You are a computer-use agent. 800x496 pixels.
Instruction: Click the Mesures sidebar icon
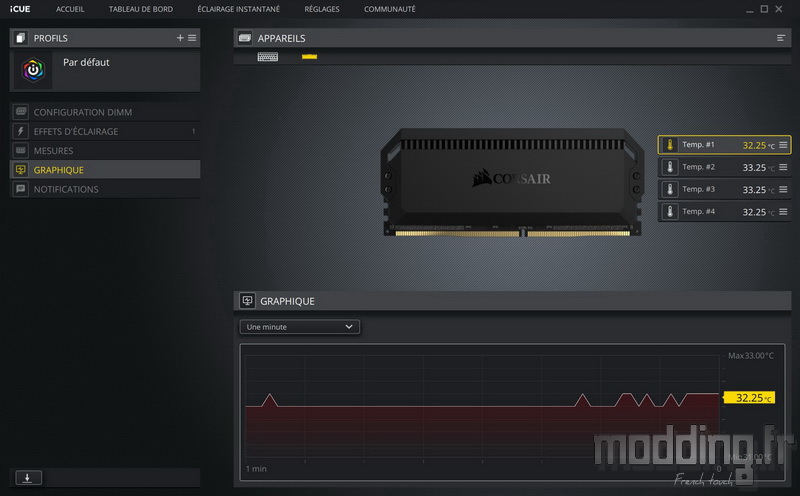pyautogui.click(x=20, y=151)
